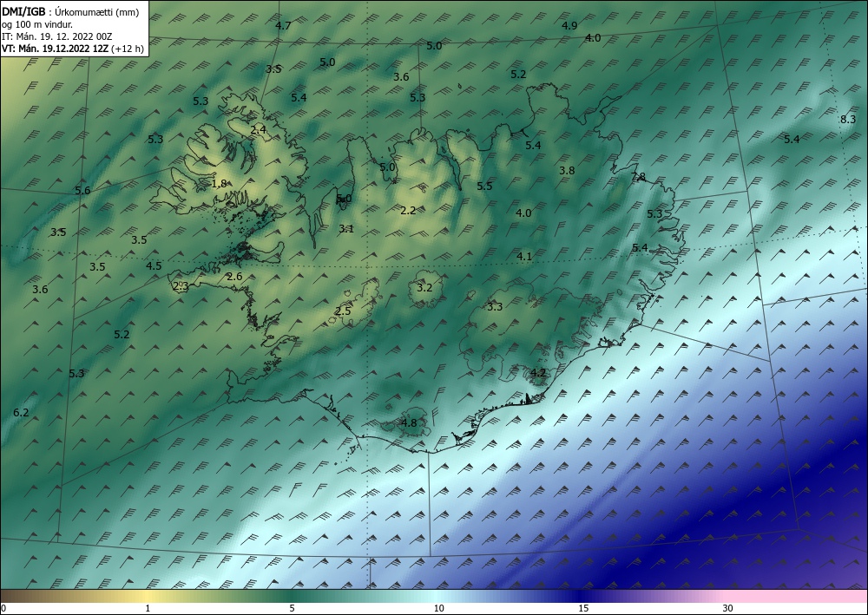Click the 'DMI/IGB : Úrkomumætti (mm)' title line

tap(70, 12)
